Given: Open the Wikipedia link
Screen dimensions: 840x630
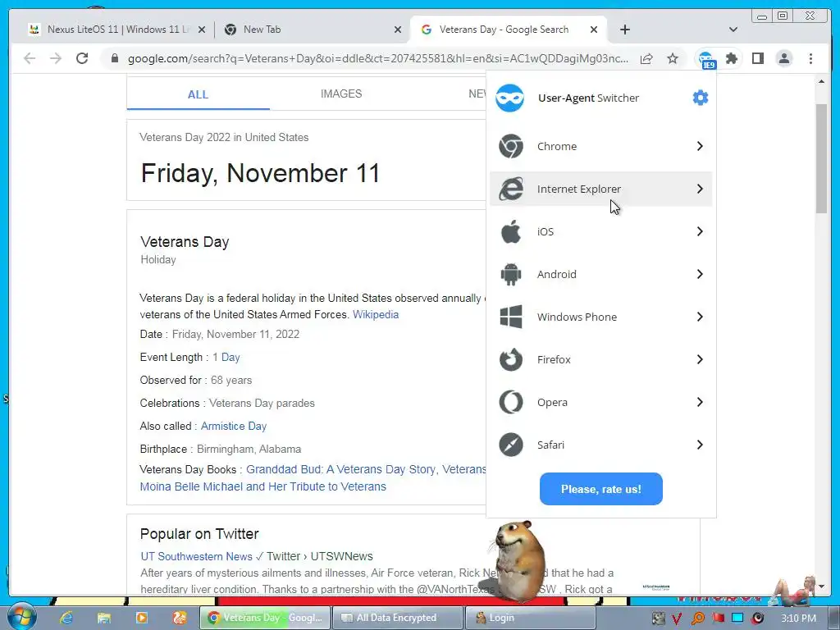Looking at the screenshot, I should click(x=376, y=314).
